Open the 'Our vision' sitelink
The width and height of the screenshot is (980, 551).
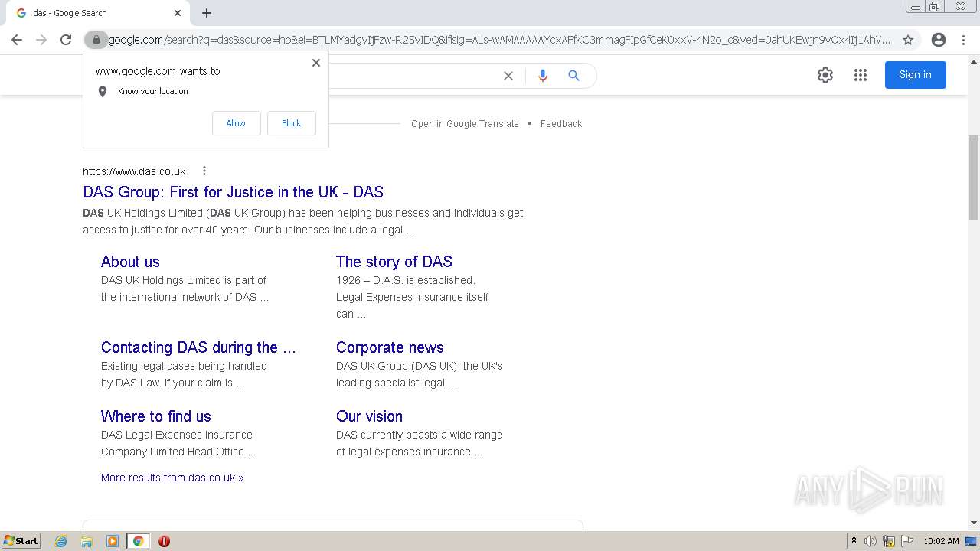[x=369, y=416]
